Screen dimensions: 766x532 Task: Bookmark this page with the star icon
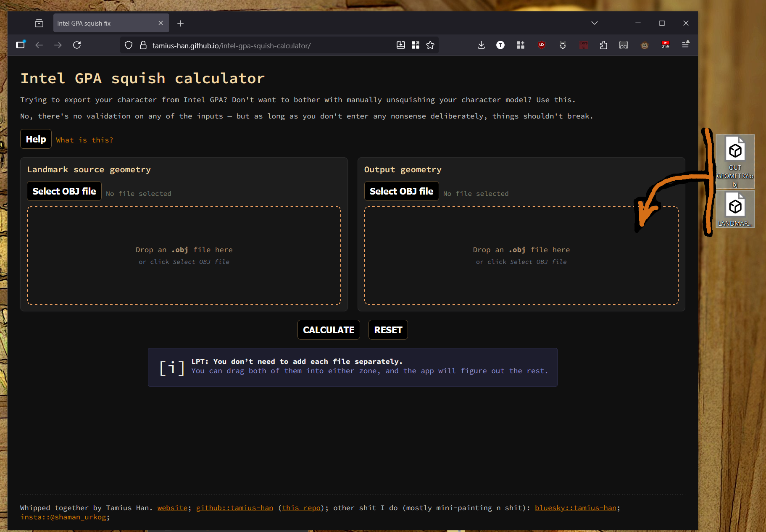tap(430, 45)
